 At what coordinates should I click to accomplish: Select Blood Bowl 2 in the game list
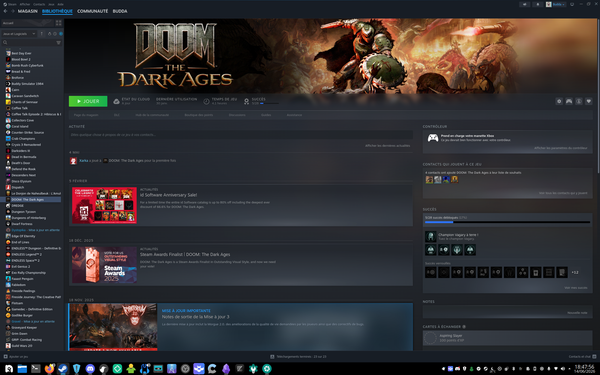[x=21, y=59]
